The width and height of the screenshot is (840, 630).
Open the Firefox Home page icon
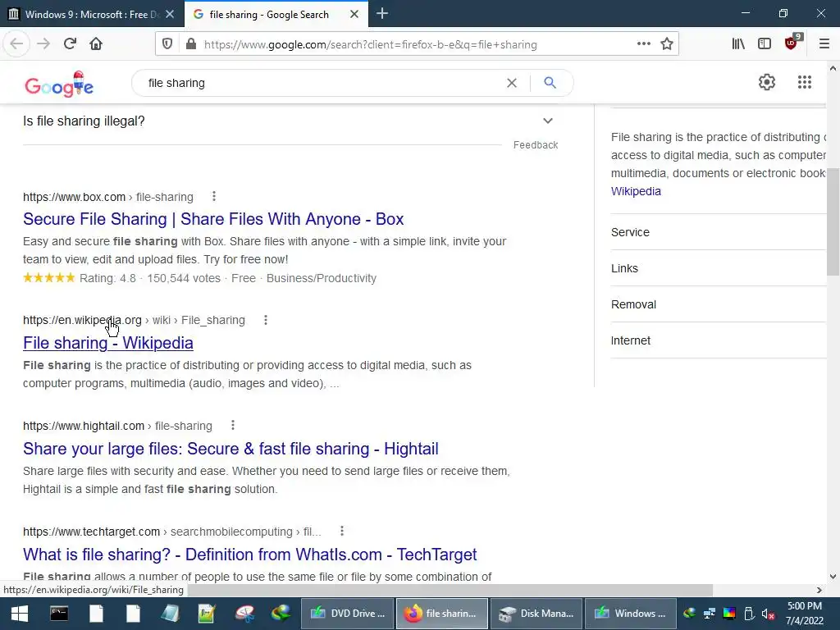(96, 43)
